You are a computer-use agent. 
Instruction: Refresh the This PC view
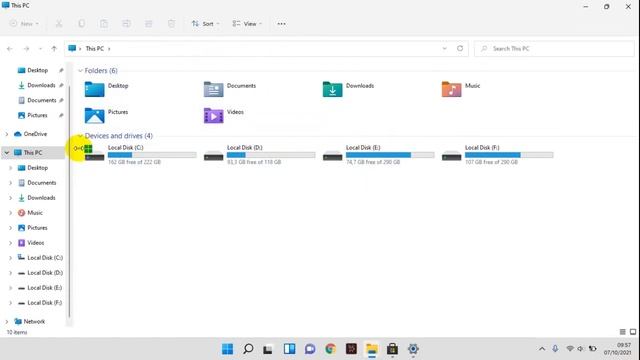pos(460,48)
